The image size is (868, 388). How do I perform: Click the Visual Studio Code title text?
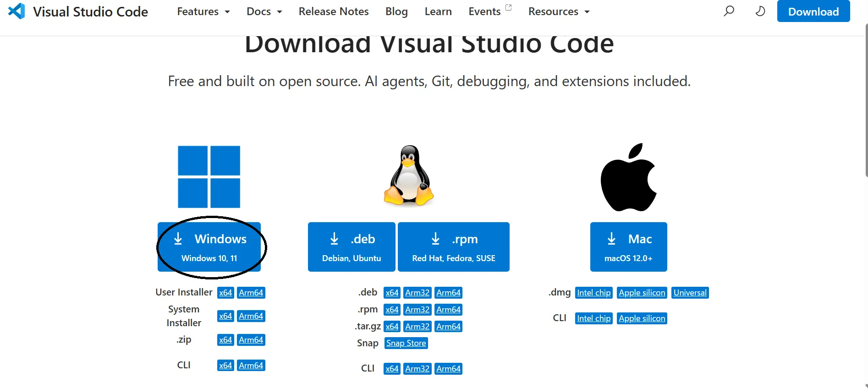(x=90, y=11)
